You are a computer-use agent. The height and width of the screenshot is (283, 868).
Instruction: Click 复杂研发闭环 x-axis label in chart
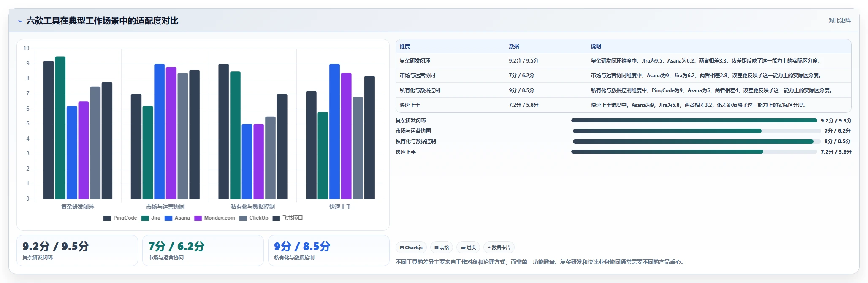pos(78,207)
